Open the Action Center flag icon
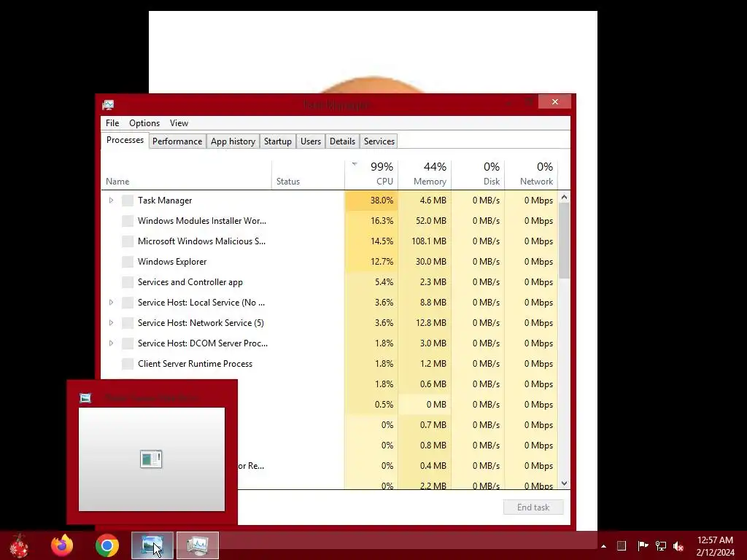Screen dimensions: 747x560 pos(643,545)
